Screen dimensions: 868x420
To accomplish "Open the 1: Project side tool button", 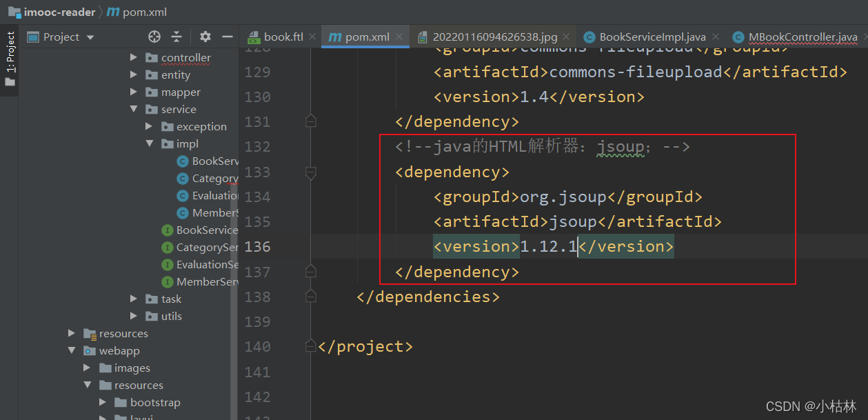I will click(x=10, y=59).
